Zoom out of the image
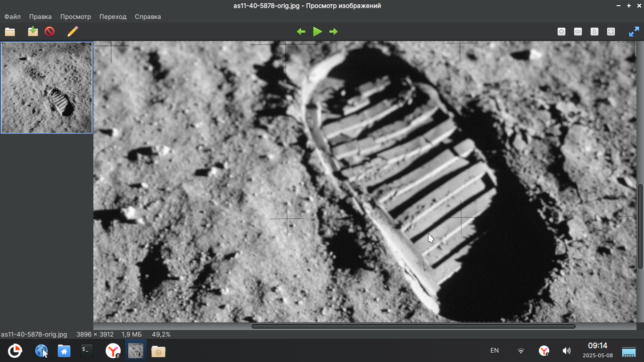The height and width of the screenshot is (362, 644). pyautogui.click(x=578, y=32)
